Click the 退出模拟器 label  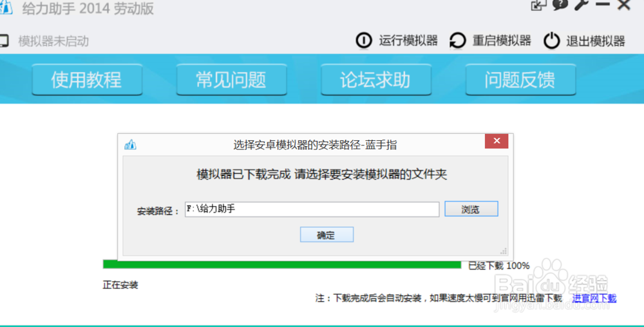(596, 41)
